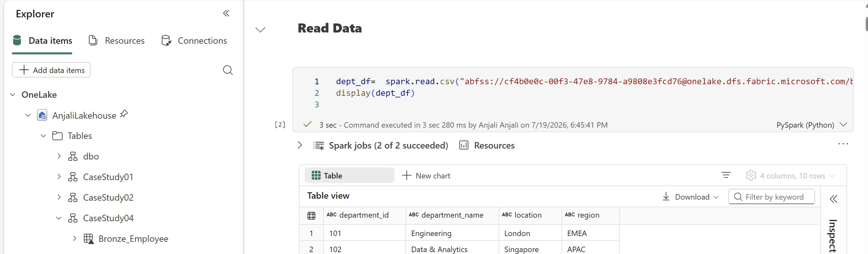868x254 pixels.
Task: Click the magnifier icon in keyword filter
Action: (738, 197)
